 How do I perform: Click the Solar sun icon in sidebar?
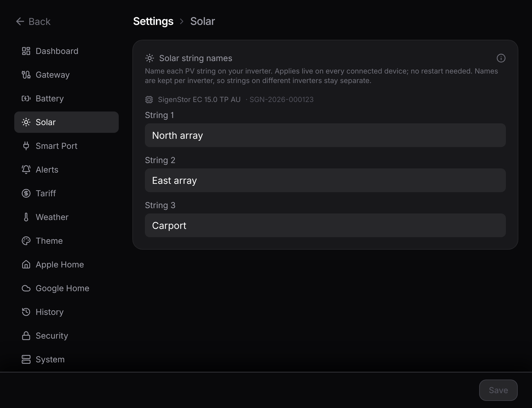tap(26, 122)
